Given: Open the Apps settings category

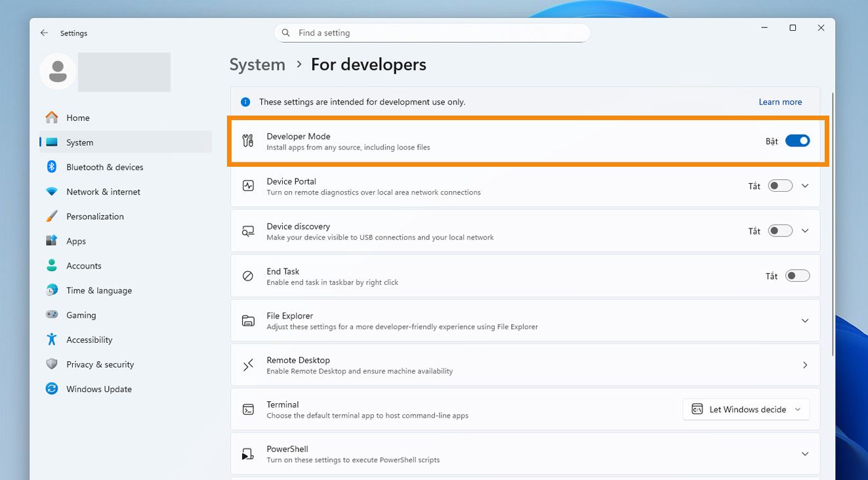Looking at the screenshot, I should [76, 241].
